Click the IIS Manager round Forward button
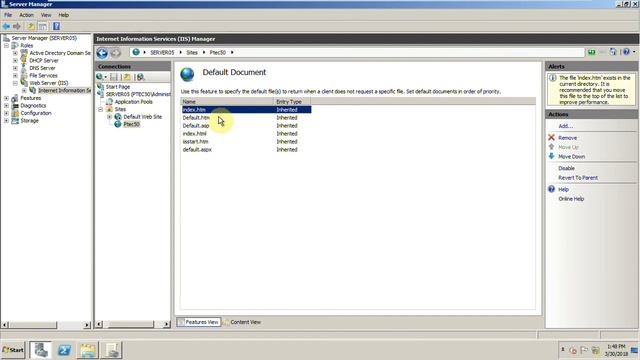The image size is (640, 360). pos(116,53)
